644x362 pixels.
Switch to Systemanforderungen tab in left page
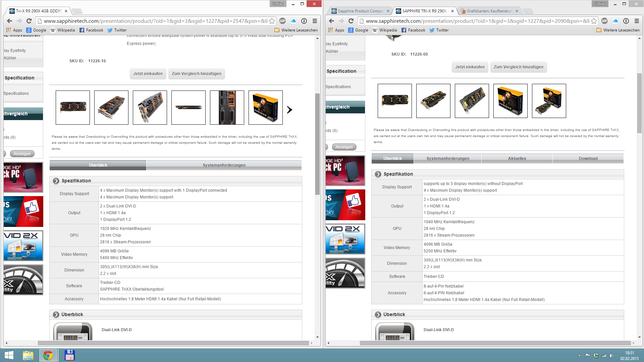(x=224, y=165)
